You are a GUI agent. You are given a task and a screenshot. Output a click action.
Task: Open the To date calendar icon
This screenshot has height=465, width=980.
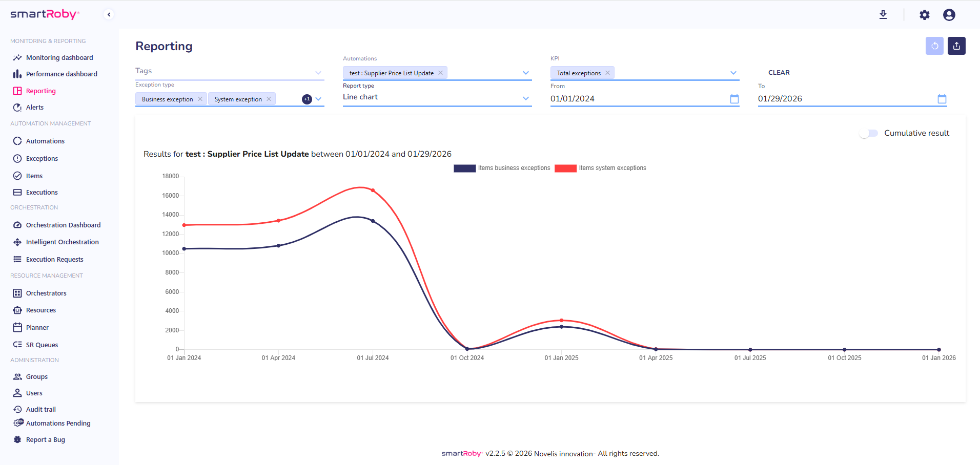click(x=942, y=99)
